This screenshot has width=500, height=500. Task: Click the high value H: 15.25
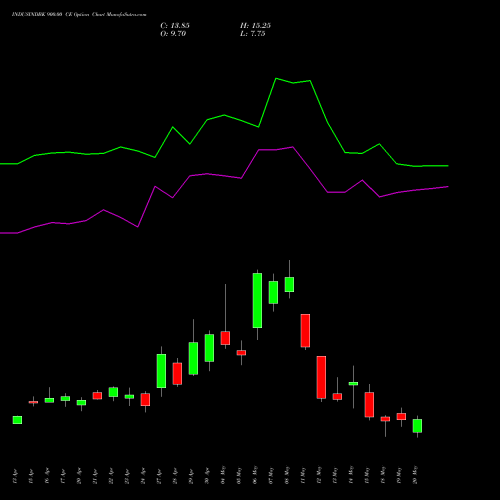pos(255,25)
